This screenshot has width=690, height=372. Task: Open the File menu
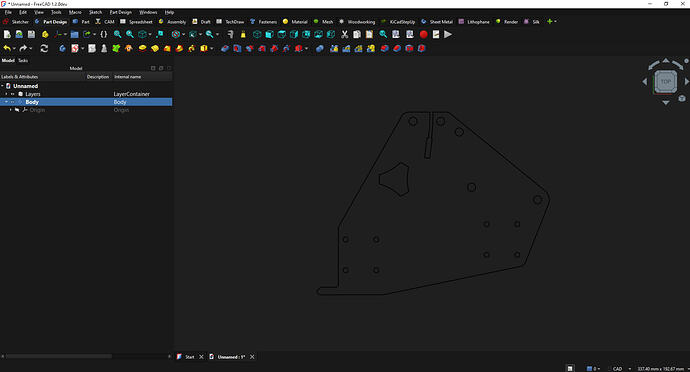pos(8,12)
